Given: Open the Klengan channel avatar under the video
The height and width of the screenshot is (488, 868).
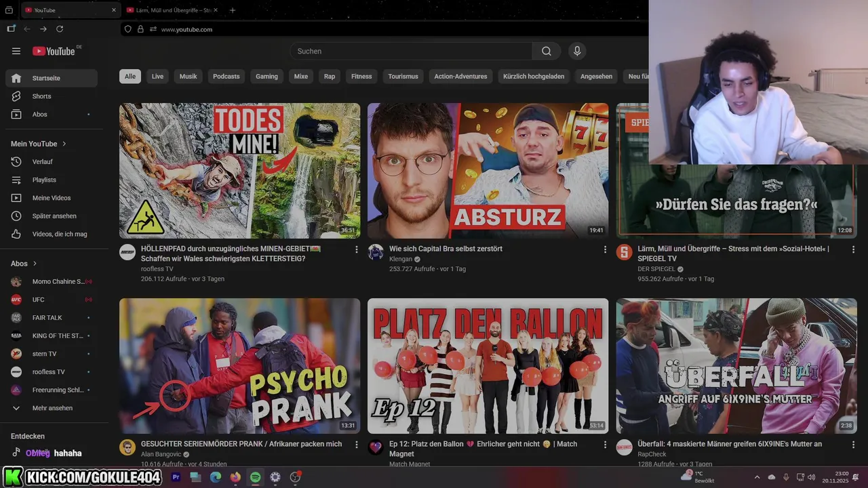Looking at the screenshot, I should coord(376,252).
